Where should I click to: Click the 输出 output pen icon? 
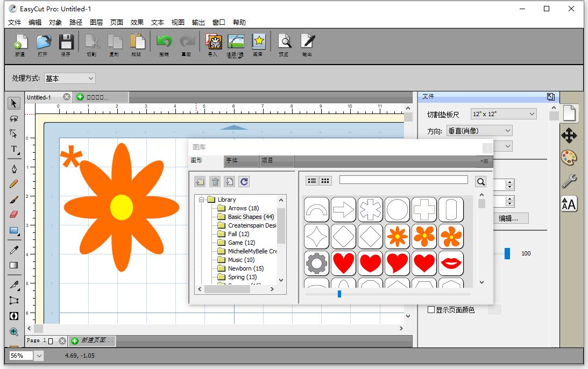307,45
